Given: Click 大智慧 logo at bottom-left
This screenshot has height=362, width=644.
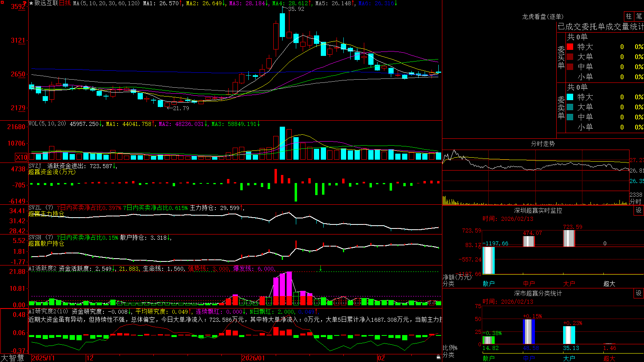Looking at the screenshot, I should click(12, 358).
